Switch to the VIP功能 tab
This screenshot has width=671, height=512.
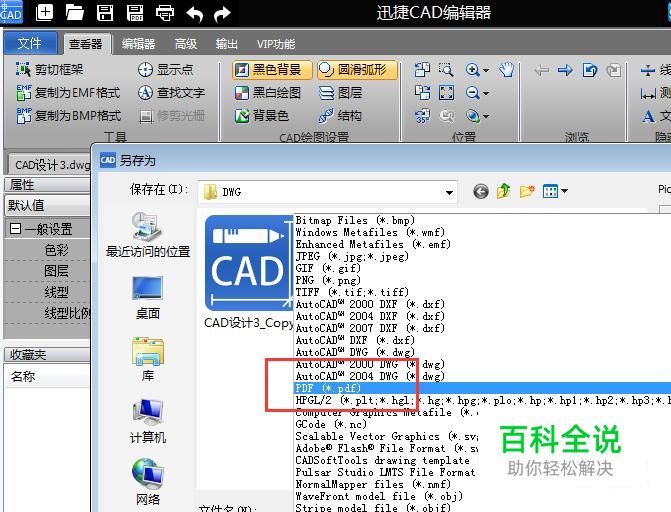276,44
